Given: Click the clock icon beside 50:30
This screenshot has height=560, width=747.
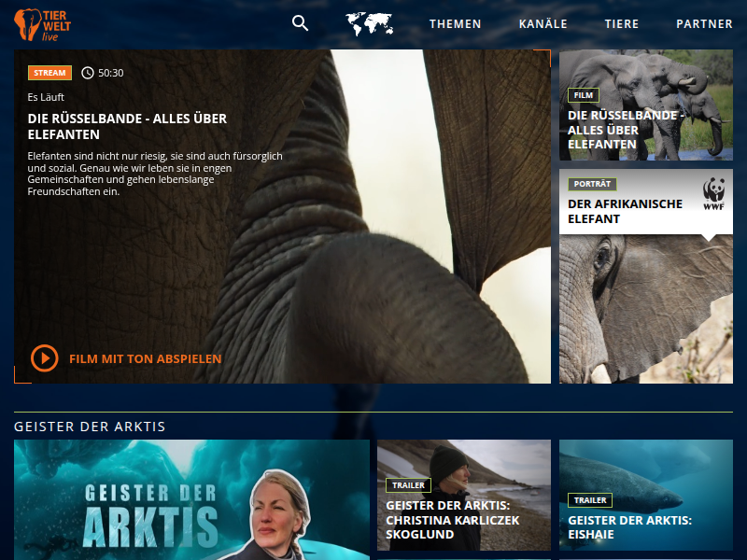Looking at the screenshot, I should (88, 73).
